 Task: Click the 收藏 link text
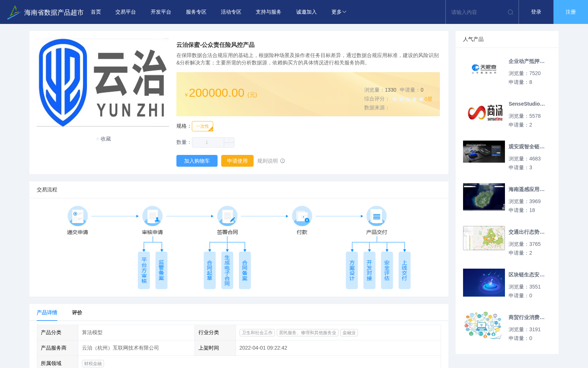106,139
